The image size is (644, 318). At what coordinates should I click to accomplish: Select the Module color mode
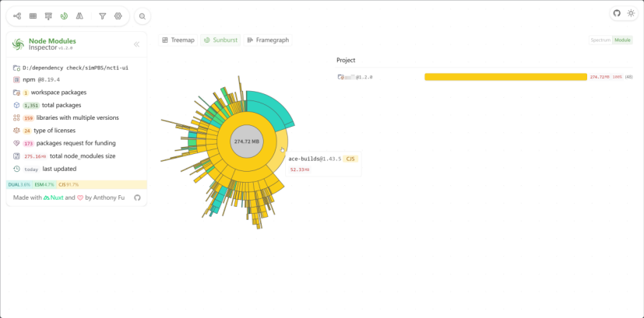pyautogui.click(x=622, y=40)
